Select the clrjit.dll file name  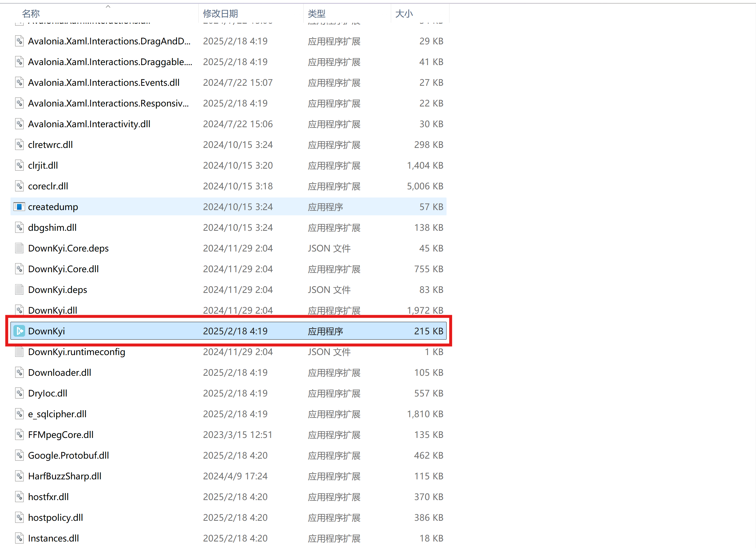coord(43,165)
